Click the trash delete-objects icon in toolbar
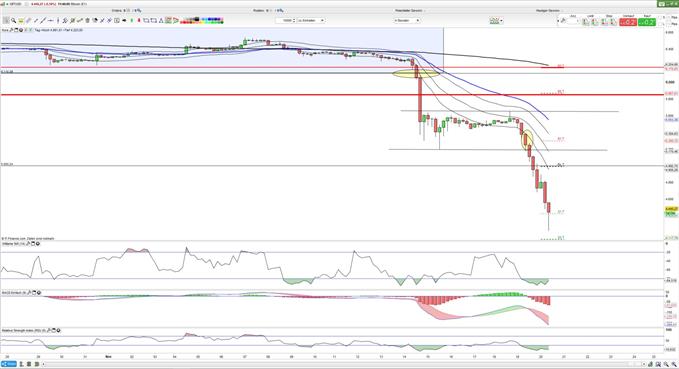The width and height of the screenshot is (679, 369). [87, 20]
